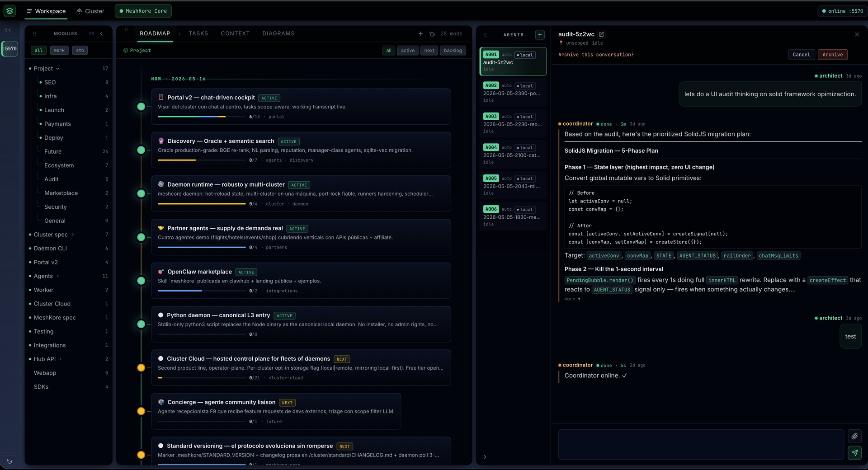
Task: Click the Portal v2 progress bar
Action: (202, 117)
